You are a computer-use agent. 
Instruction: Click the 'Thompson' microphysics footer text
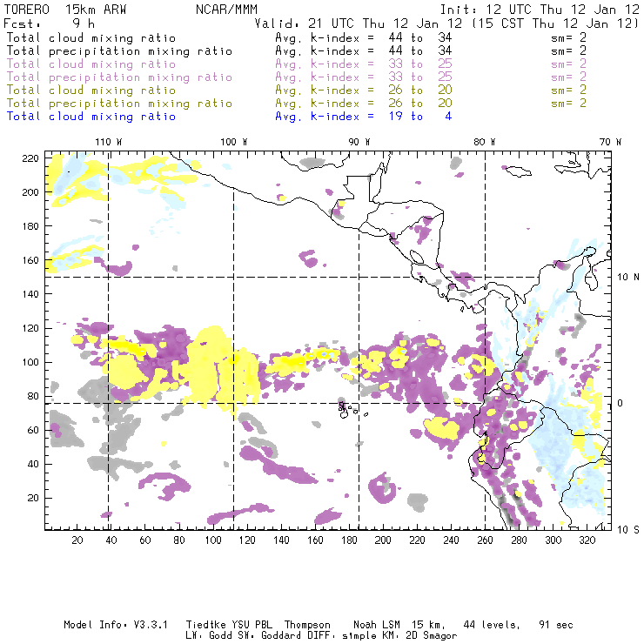click(307, 625)
